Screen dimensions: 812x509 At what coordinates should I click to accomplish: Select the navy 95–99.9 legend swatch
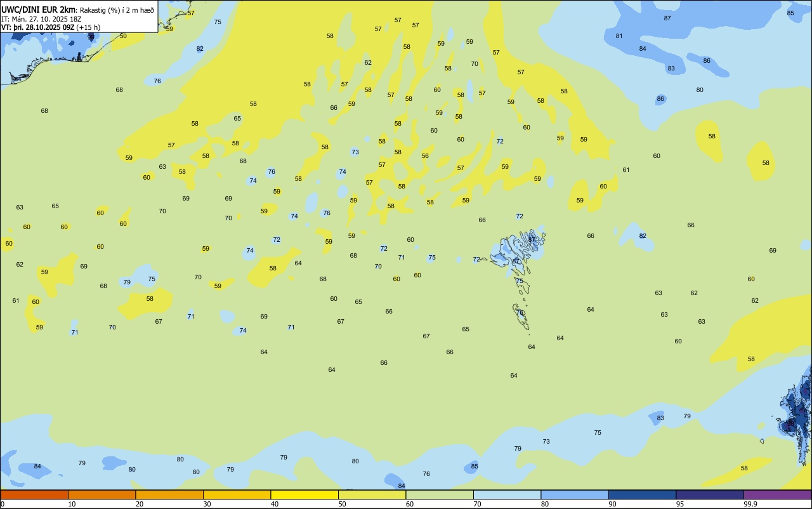click(x=710, y=494)
